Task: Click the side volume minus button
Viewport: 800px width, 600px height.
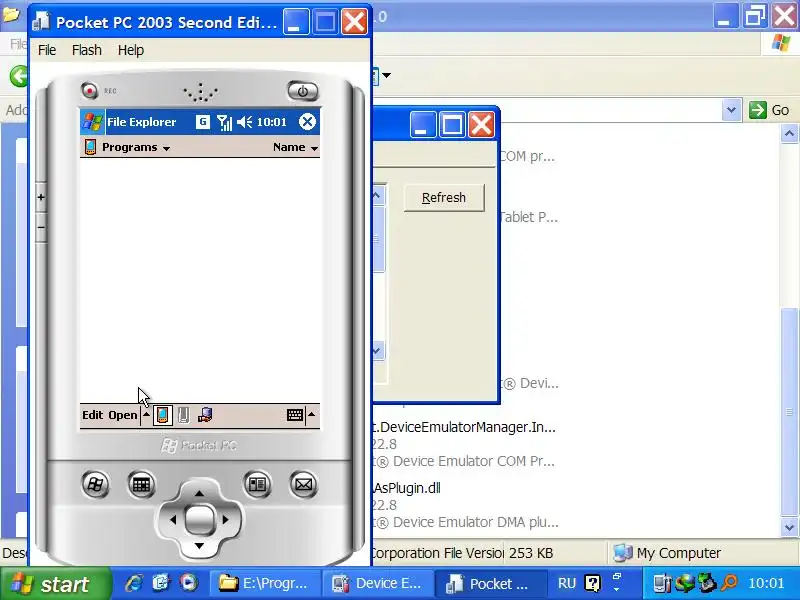Action: pyautogui.click(x=41, y=228)
